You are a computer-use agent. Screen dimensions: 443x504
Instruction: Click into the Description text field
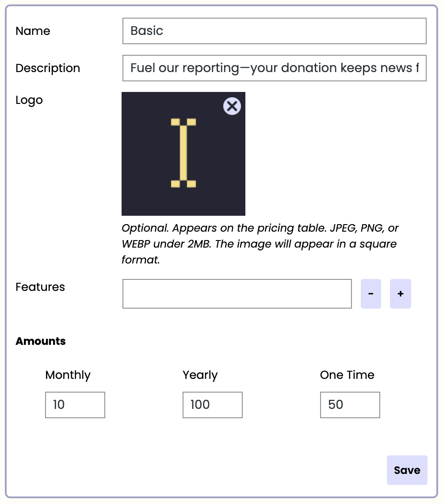(274, 68)
